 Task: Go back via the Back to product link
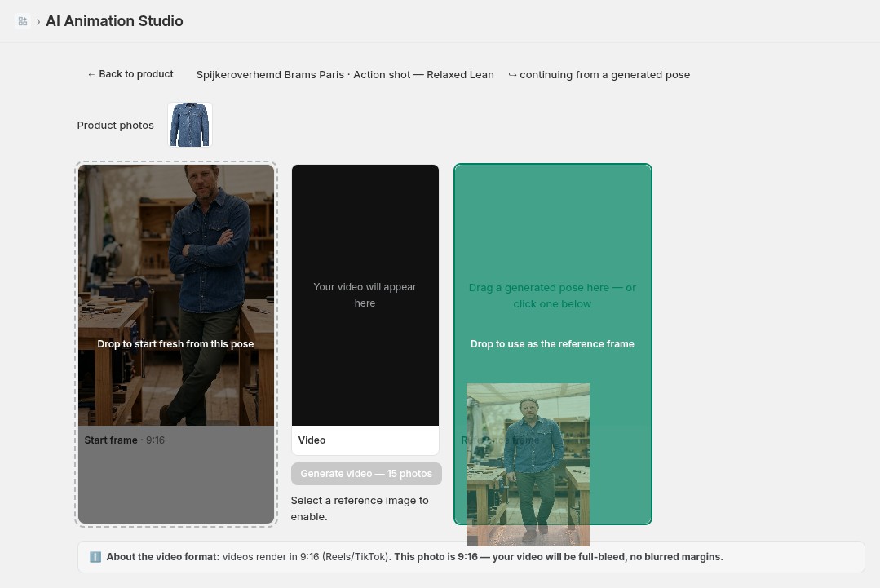[130, 74]
